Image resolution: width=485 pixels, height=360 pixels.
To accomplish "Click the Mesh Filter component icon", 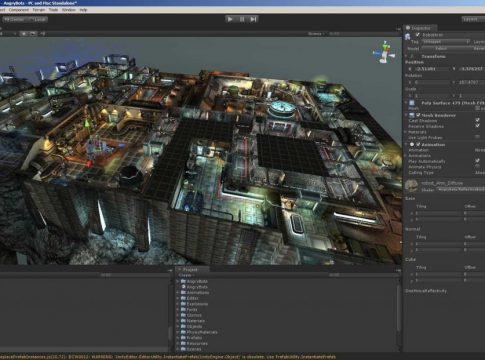I will pyautogui.click(x=412, y=103).
